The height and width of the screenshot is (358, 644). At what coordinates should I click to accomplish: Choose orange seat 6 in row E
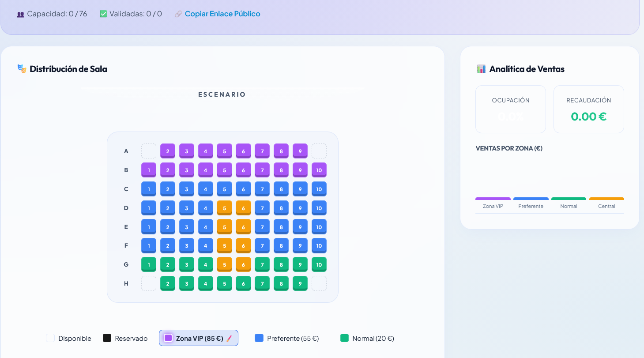click(x=243, y=227)
